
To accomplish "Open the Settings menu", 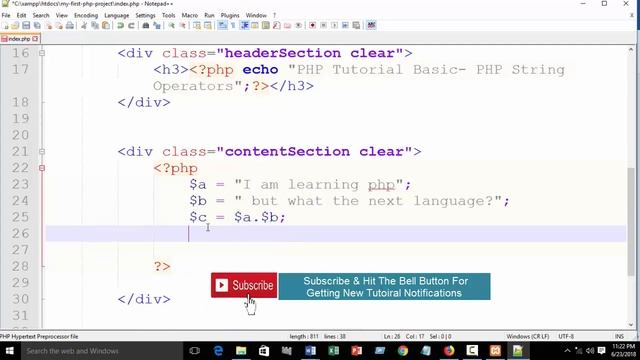I will click(x=145, y=15).
